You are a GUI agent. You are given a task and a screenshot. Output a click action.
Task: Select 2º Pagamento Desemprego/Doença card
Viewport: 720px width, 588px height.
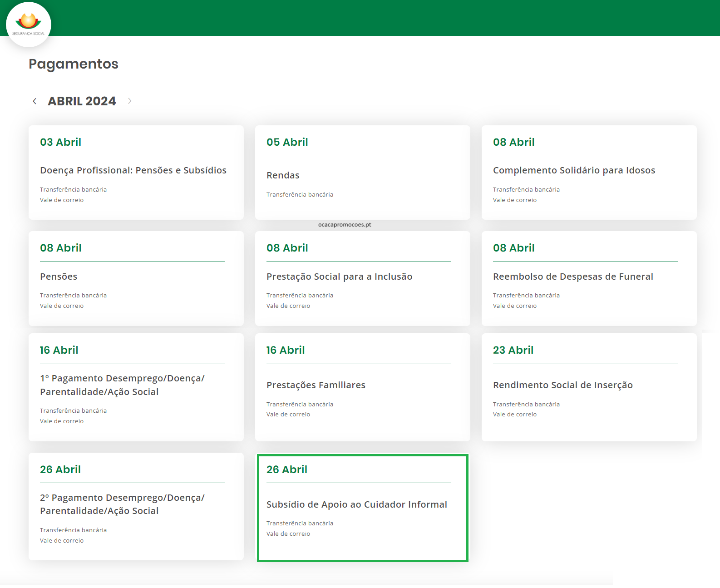click(x=122, y=504)
